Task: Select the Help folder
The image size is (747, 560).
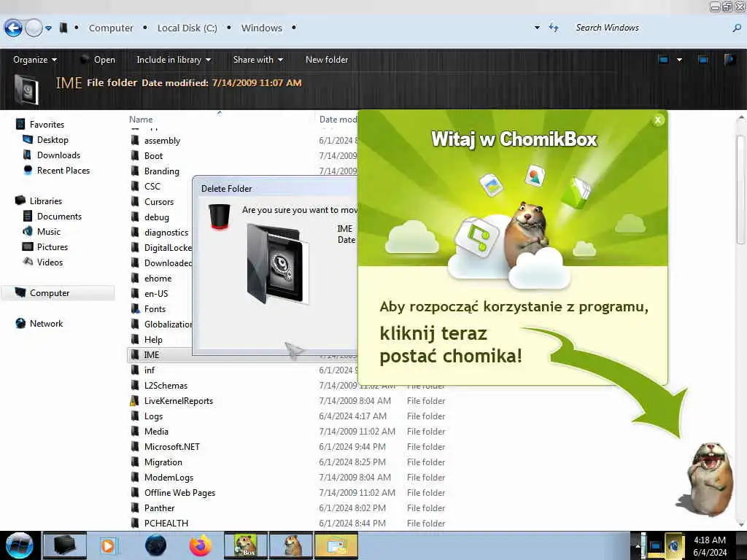Action: coord(153,340)
